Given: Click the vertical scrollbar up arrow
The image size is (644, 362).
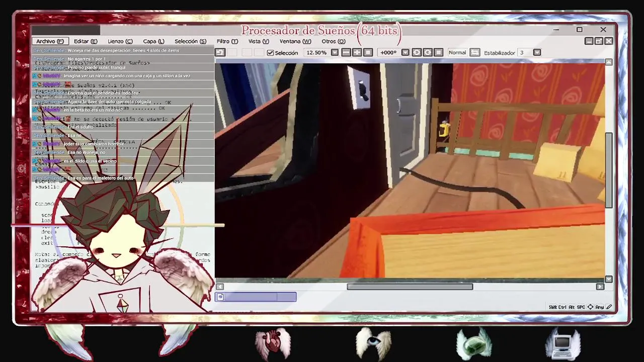Looking at the screenshot, I should tap(609, 62).
